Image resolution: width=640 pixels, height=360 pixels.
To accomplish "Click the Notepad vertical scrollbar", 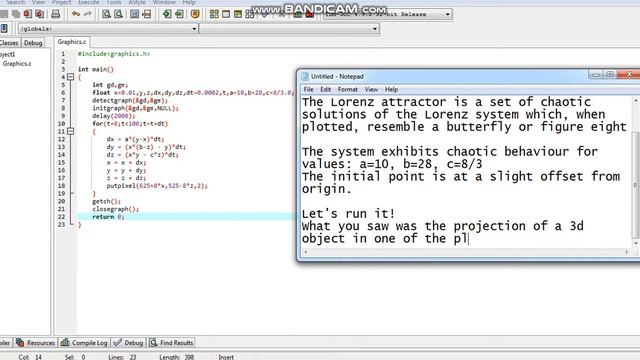I will [x=636, y=170].
